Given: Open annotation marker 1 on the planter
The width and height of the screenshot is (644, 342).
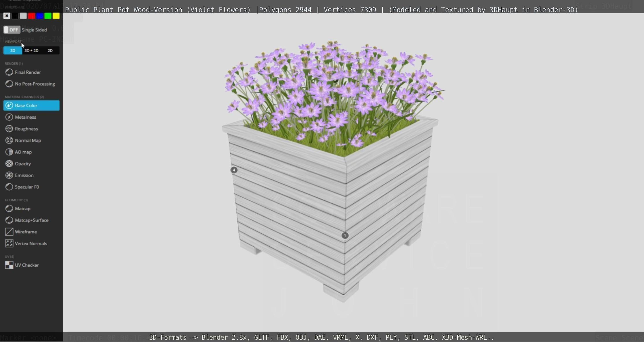Looking at the screenshot, I should tap(345, 235).
